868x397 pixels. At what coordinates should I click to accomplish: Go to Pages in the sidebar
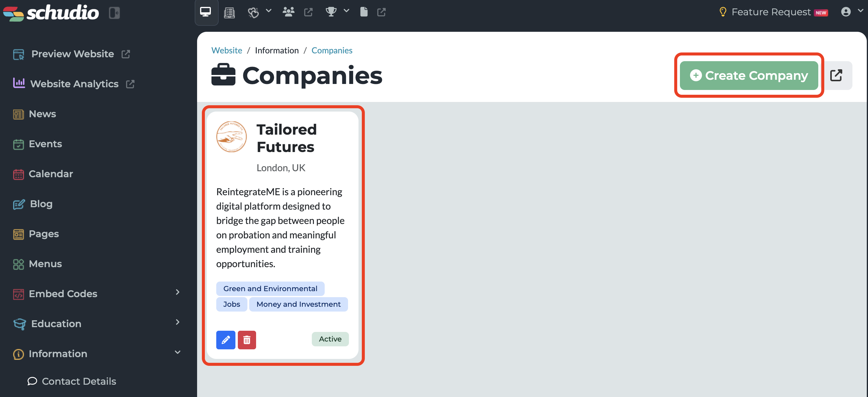[44, 234]
